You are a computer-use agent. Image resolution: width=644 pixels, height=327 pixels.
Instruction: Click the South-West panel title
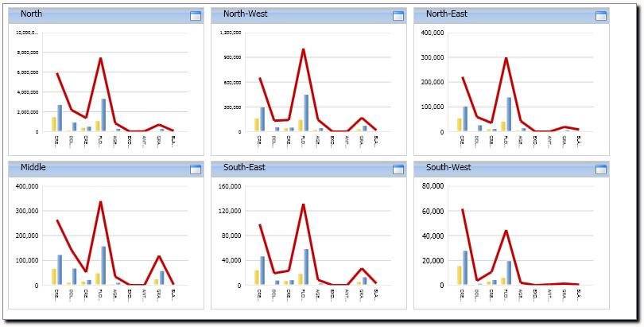448,167
